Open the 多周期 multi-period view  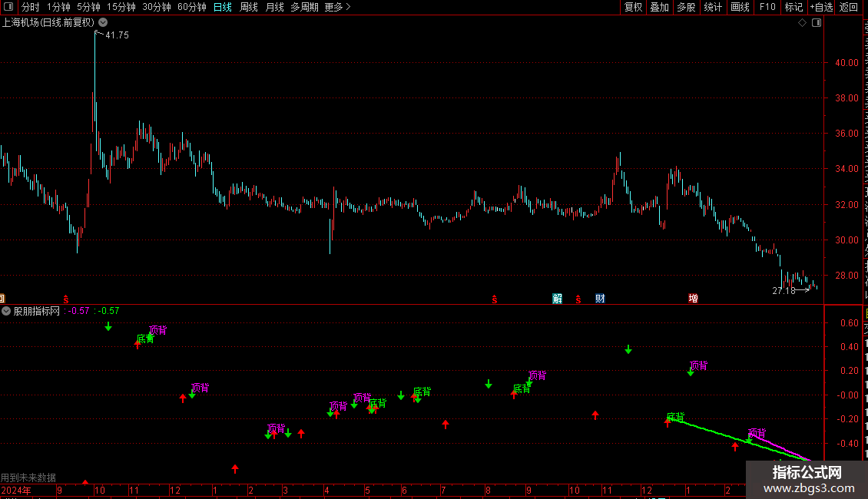click(304, 7)
